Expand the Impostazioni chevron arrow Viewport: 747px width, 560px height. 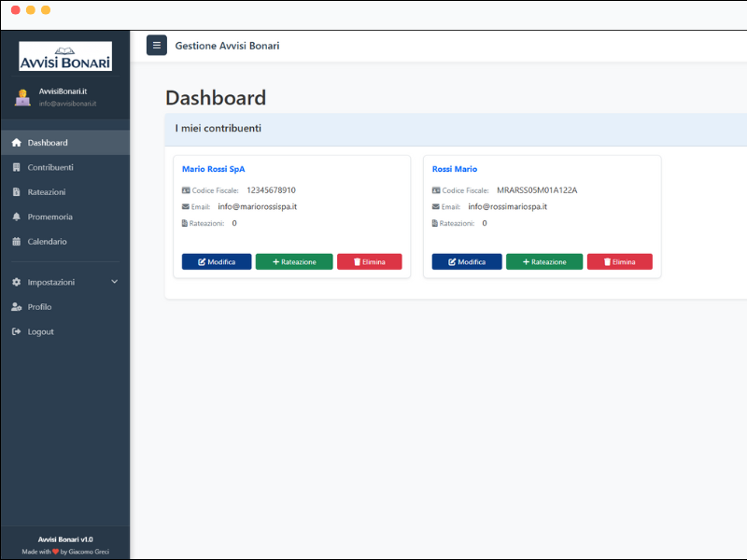tap(114, 282)
